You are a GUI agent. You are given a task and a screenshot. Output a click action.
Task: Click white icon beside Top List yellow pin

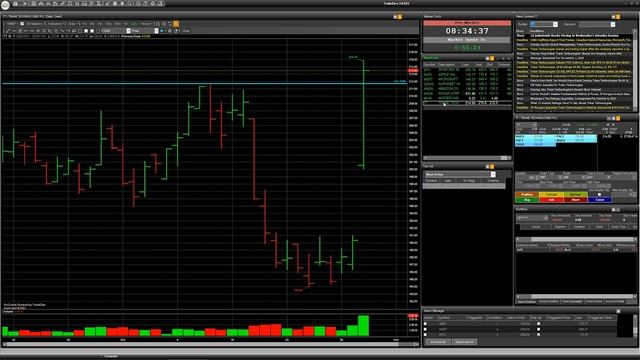coord(487,167)
